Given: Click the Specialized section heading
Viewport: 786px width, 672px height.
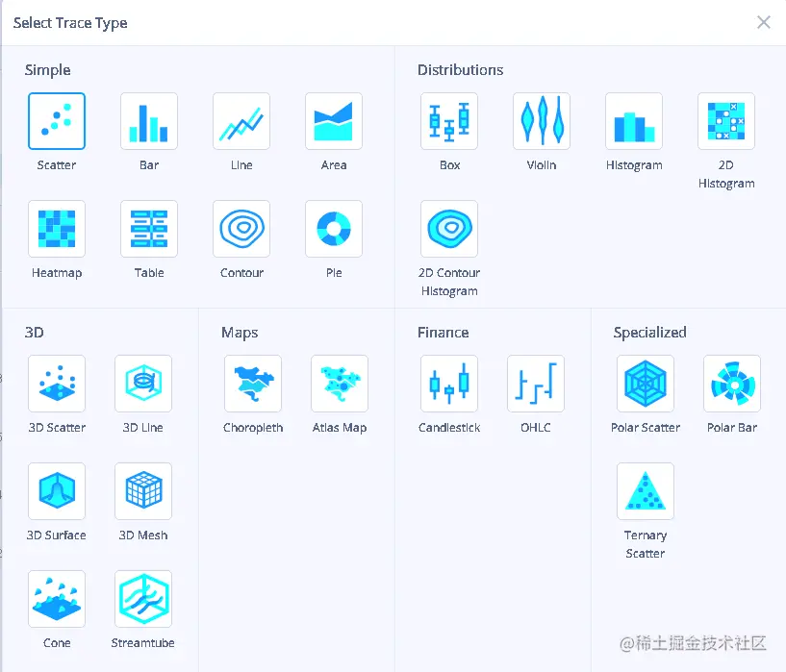Looking at the screenshot, I should pyautogui.click(x=649, y=333).
